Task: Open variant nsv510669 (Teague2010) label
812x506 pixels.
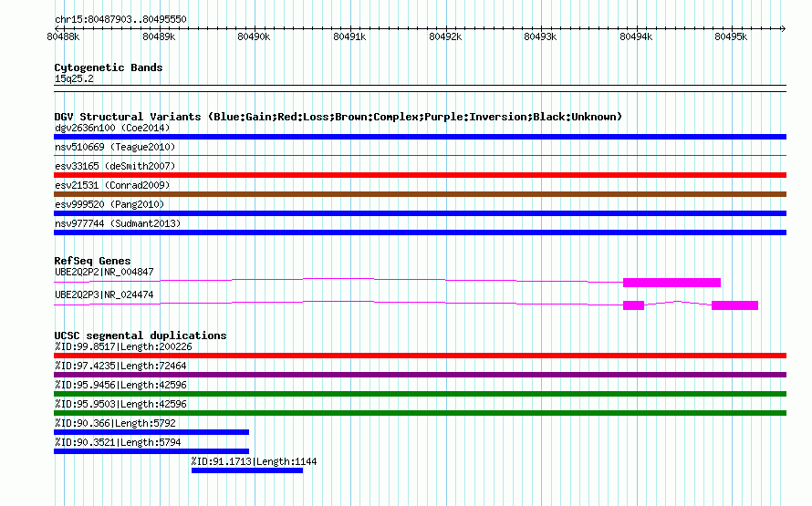Action: pos(115,147)
